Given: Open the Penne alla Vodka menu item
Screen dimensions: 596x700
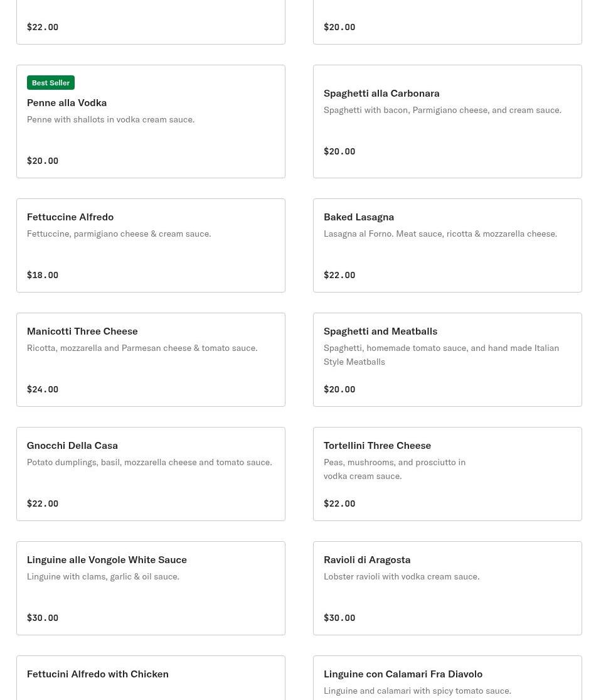Looking at the screenshot, I should pyautogui.click(x=67, y=102).
